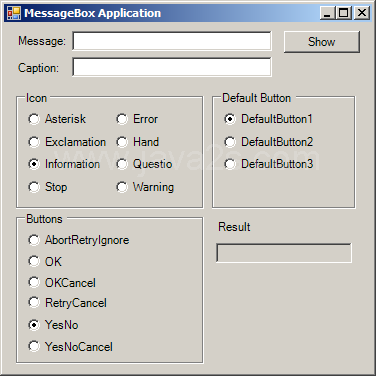Click the Show button

(x=322, y=42)
